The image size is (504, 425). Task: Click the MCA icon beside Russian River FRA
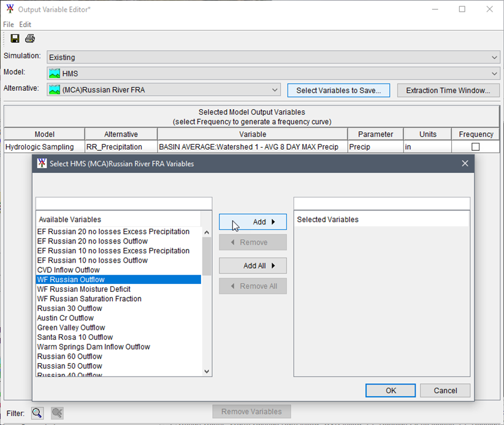coord(55,90)
